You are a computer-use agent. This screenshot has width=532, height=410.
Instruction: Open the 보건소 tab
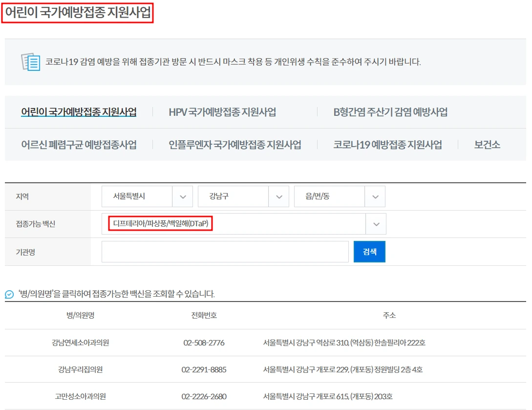pos(487,145)
